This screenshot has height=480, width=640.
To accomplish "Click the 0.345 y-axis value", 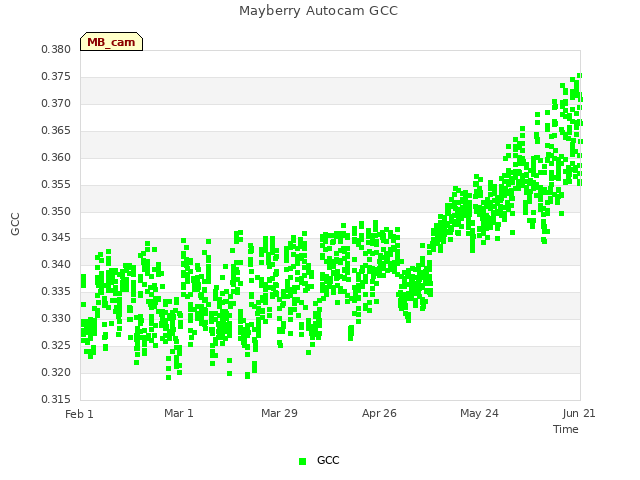I will pyautogui.click(x=56, y=238).
